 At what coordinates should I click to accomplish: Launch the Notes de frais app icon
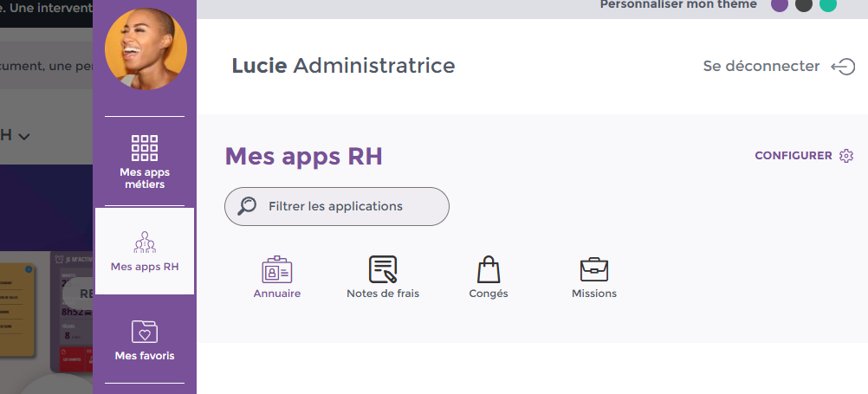pyautogui.click(x=383, y=270)
